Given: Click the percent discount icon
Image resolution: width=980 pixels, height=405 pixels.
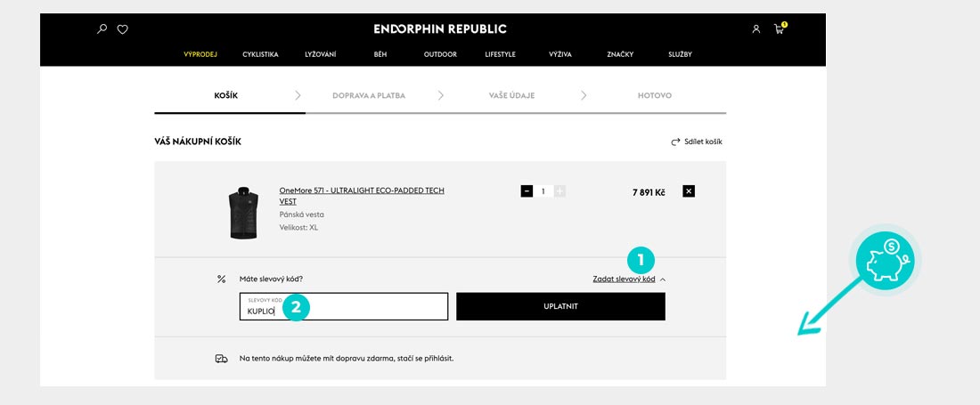Looking at the screenshot, I should tap(221, 279).
